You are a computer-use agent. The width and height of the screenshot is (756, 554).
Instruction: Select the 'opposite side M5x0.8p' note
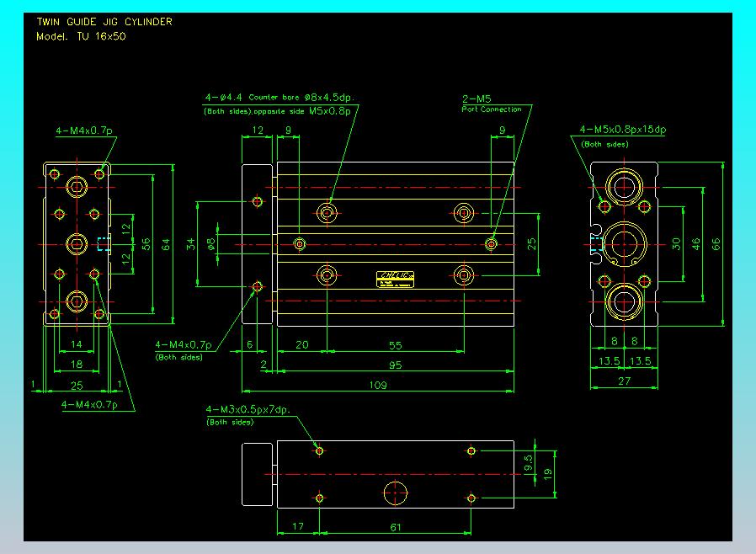(x=302, y=111)
